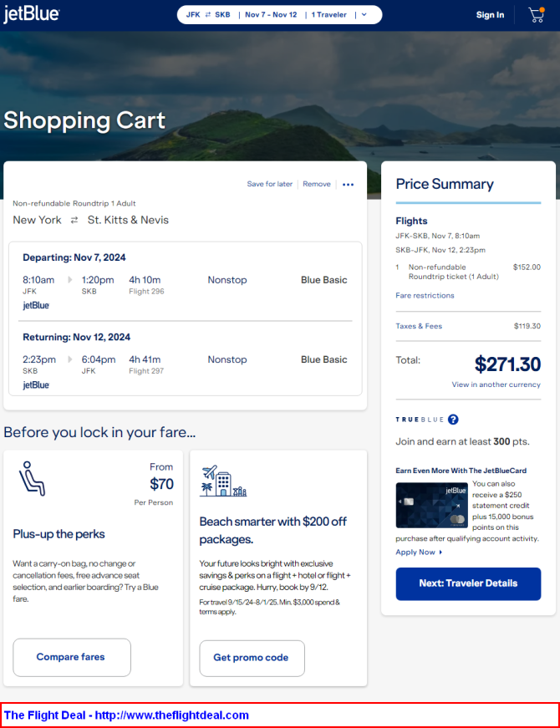Click Sign In
This screenshot has height=728, width=560.
pos(490,15)
